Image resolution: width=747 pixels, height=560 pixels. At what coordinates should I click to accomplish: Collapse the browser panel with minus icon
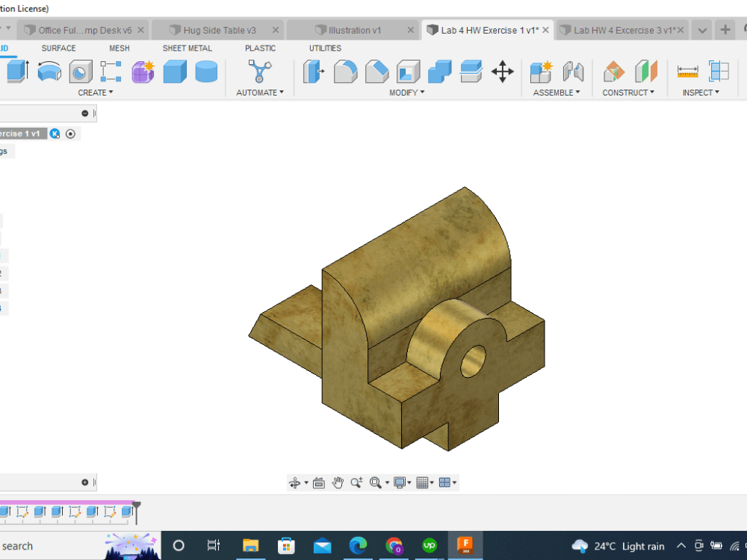(85, 113)
